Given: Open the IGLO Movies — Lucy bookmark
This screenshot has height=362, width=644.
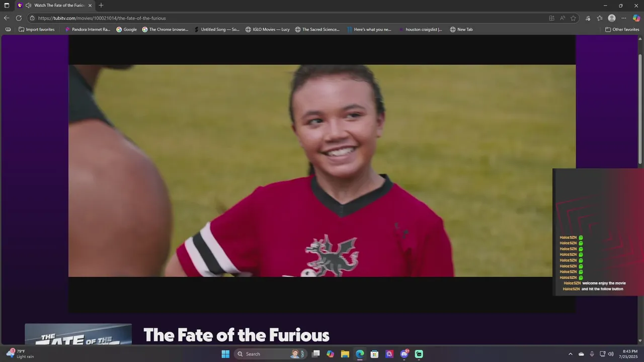Looking at the screenshot, I should tap(268, 29).
